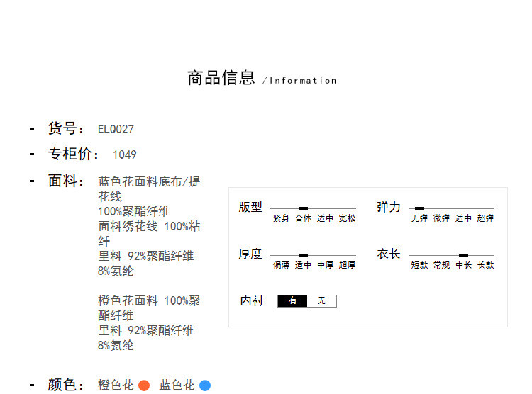Screen dimensions: 532x394
Task: Click the orange 橙色花 color dot
Action: tap(144, 385)
